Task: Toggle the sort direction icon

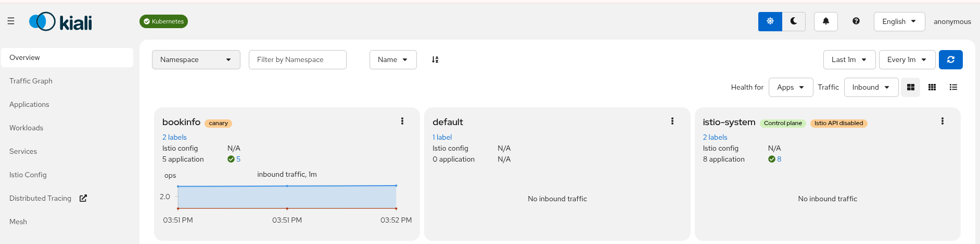Action: click(x=435, y=59)
